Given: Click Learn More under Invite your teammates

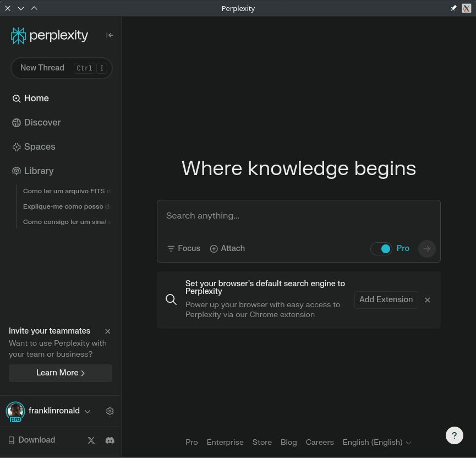Looking at the screenshot, I should [60, 373].
